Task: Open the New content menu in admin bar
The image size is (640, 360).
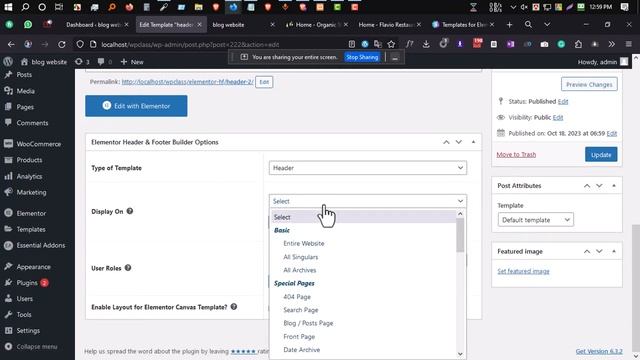Action: (x=132, y=62)
